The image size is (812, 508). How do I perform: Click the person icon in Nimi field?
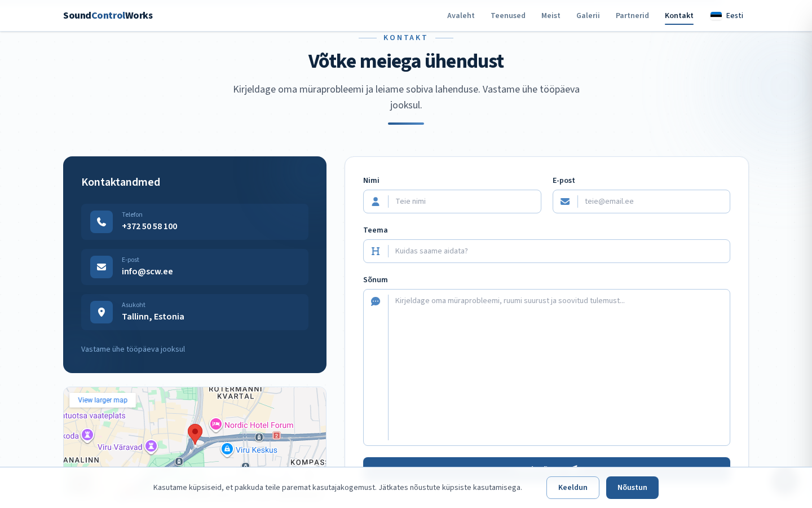coord(376,202)
